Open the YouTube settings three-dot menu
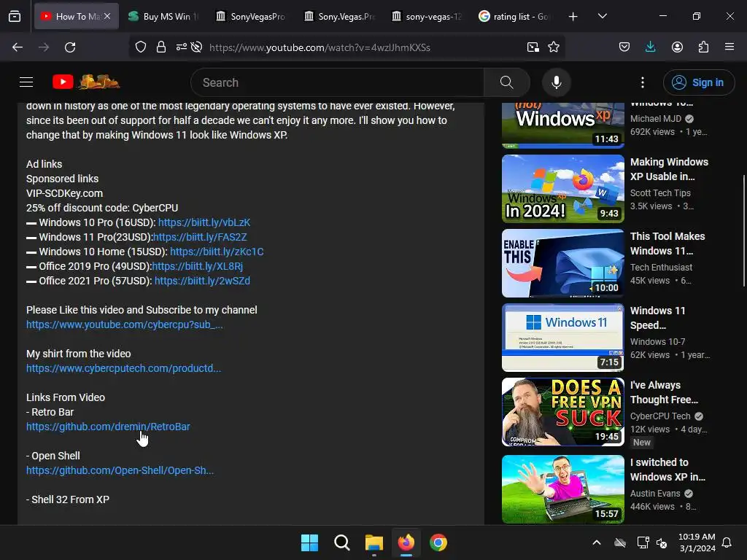This screenshot has height=560, width=747. tap(643, 82)
